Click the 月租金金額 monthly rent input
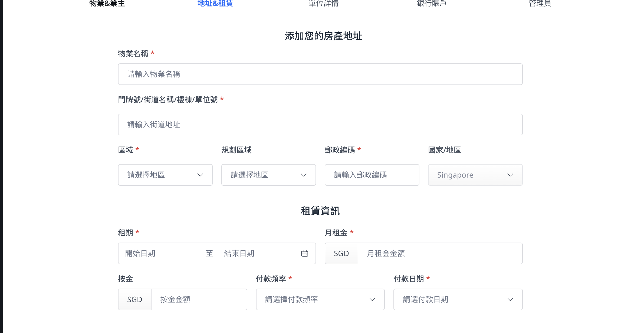Screen dimensions: 644x333 (440, 253)
